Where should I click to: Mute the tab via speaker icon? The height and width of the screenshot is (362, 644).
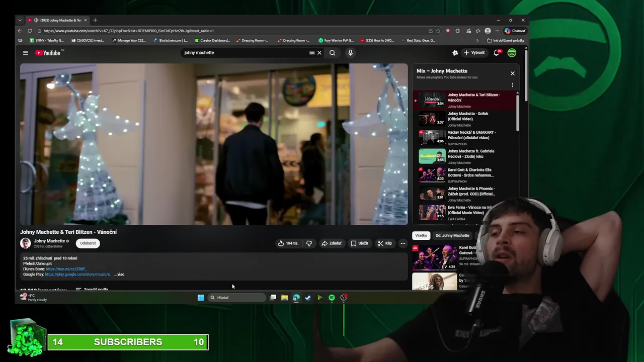[36, 20]
